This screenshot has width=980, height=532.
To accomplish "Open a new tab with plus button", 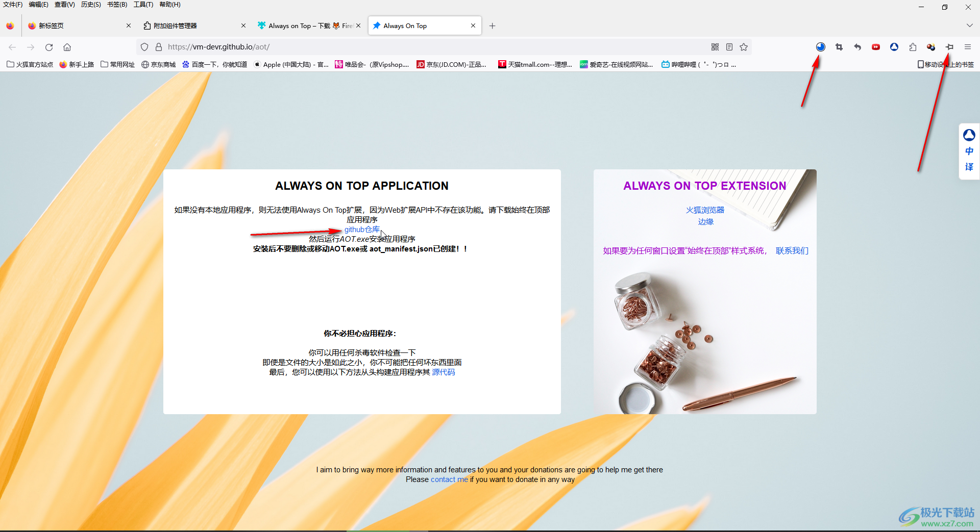I will (x=492, y=26).
